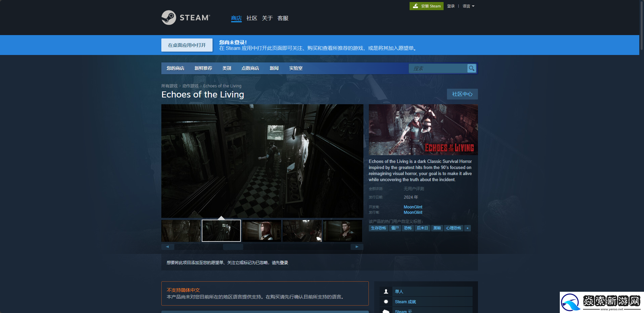
Task: Click the plus icon to add tag
Action: [467, 228]
